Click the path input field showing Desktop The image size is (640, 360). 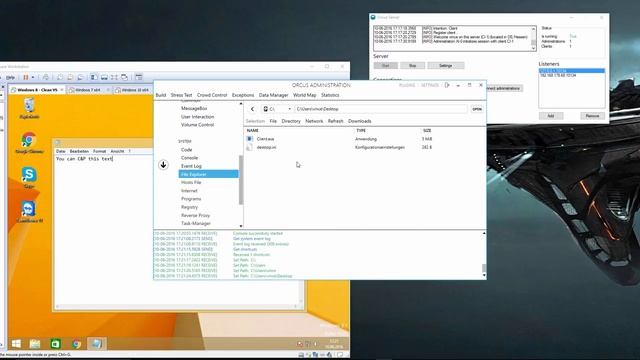click(381, 109)
